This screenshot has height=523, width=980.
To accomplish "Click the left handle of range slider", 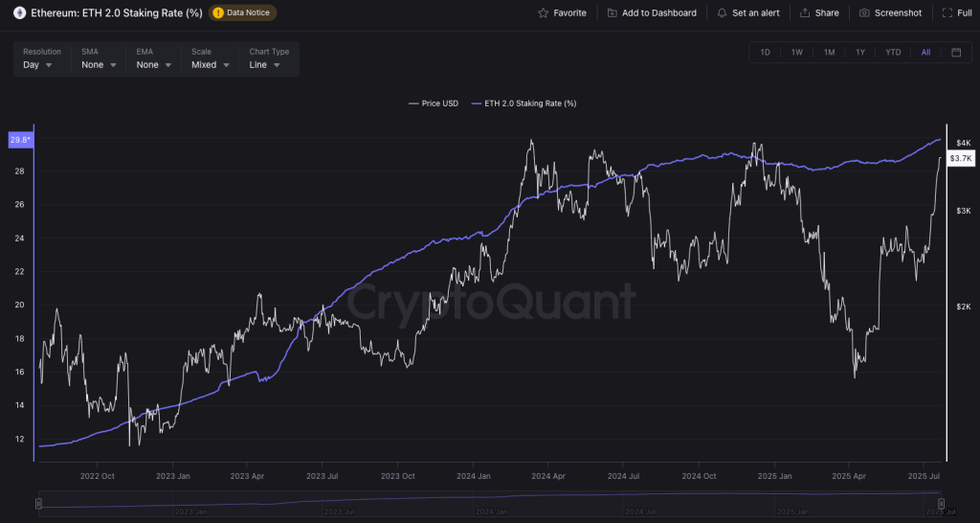I will click(x=38, y=503).
